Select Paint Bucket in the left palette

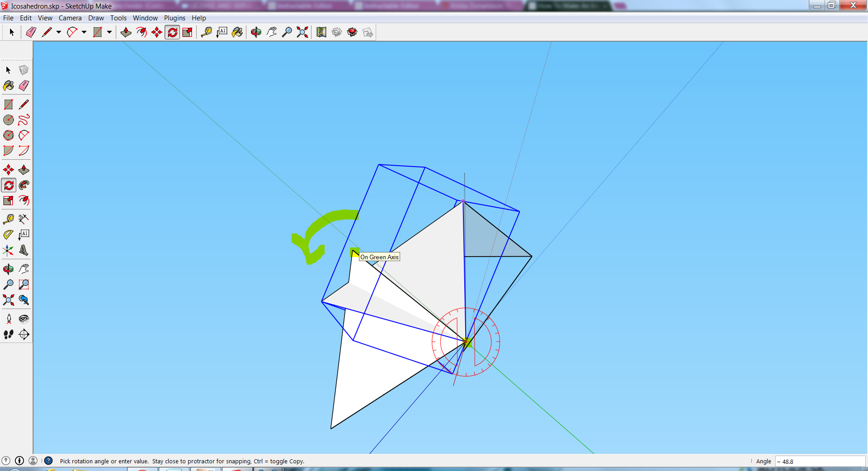click(x=9, y=86)
